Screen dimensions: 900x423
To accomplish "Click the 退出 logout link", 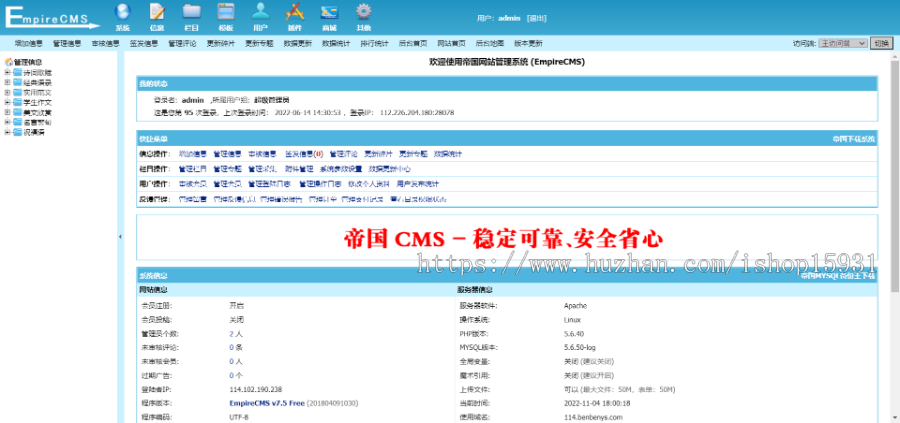I will pos(536,18).
